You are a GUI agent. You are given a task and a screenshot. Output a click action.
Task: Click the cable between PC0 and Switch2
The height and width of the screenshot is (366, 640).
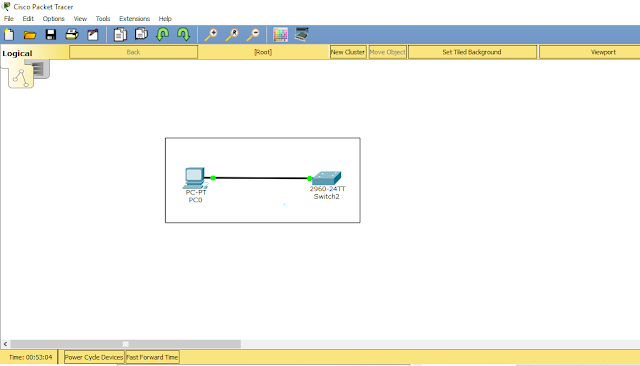click(x=261, y=178)
